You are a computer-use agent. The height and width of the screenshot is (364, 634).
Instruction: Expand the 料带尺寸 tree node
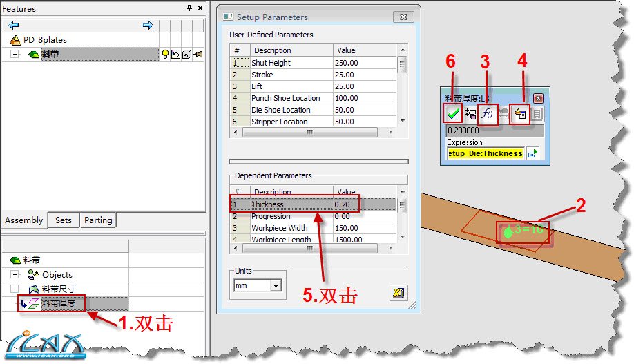click(x=15, y=289)
